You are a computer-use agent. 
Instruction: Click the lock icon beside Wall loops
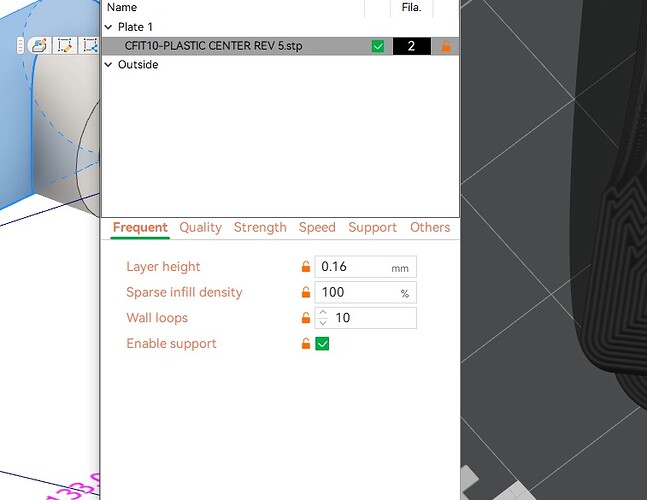[306, 318]
